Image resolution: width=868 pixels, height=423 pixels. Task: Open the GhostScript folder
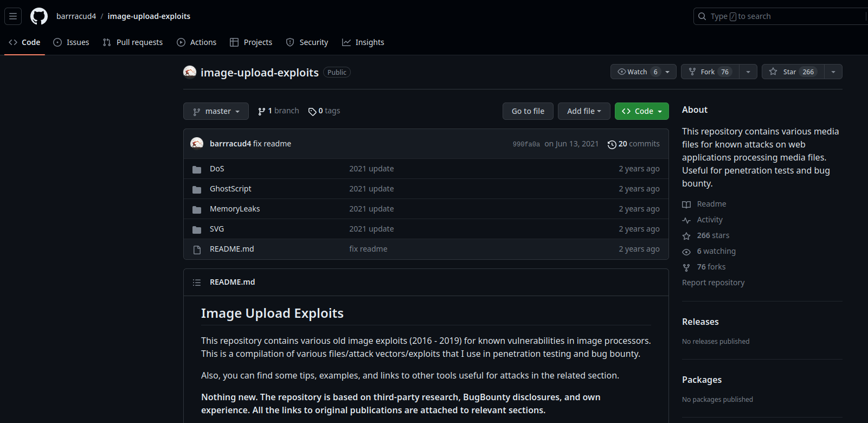[x=230, y=189]
